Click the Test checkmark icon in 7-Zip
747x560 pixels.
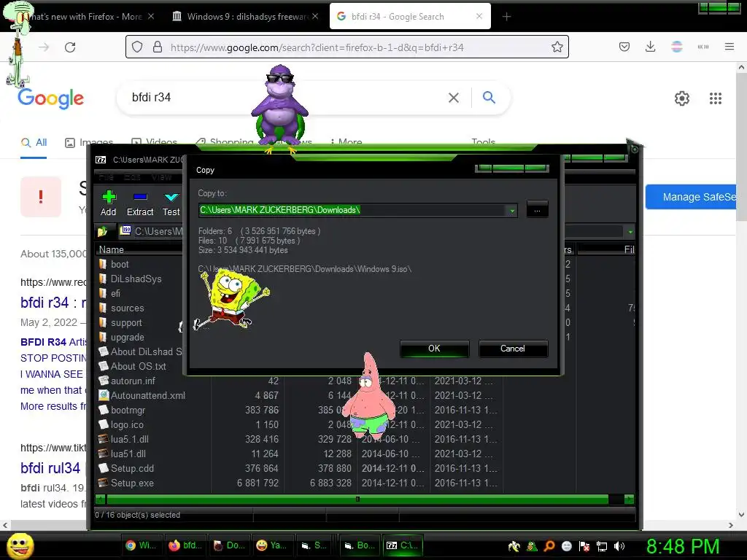tap(171, 197)
